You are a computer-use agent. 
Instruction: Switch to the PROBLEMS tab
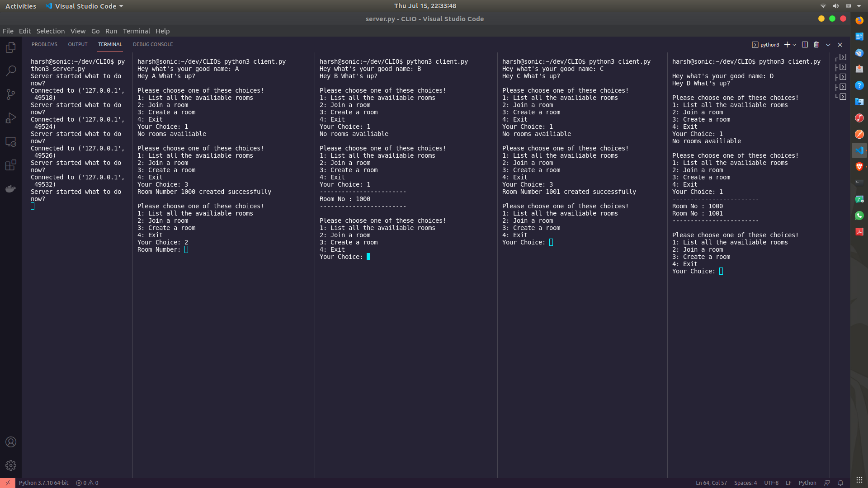pos(44,44)
